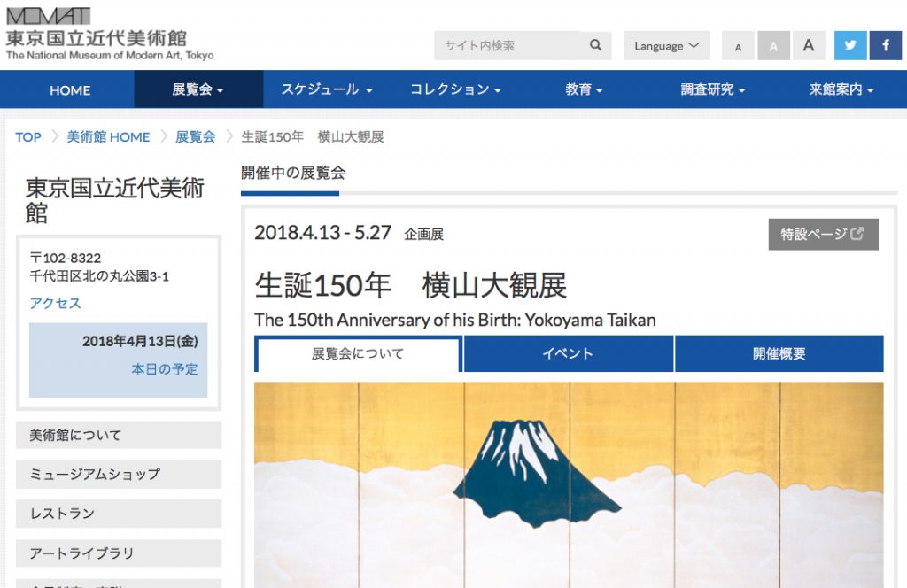907x588 pixels.
Task: Open the Facebook share icon
Action: coord(886,46)
